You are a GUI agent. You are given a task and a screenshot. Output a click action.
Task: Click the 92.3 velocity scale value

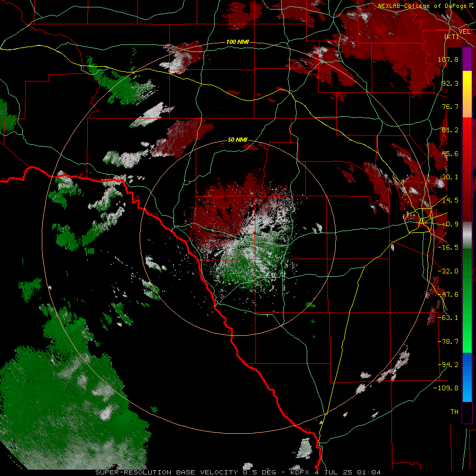pyautogui.click(x=450, y=83)
